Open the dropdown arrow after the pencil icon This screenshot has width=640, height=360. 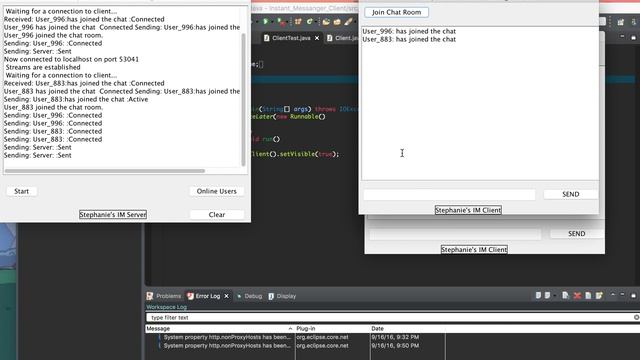[355, 22]
